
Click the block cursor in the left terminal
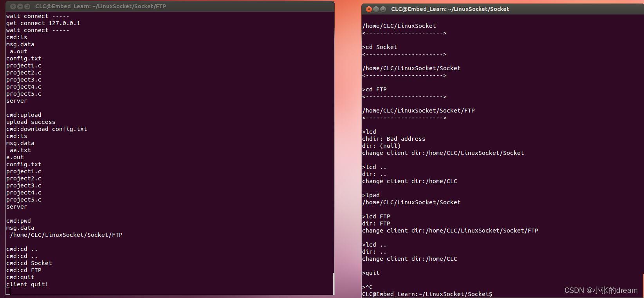pos(8,291)
